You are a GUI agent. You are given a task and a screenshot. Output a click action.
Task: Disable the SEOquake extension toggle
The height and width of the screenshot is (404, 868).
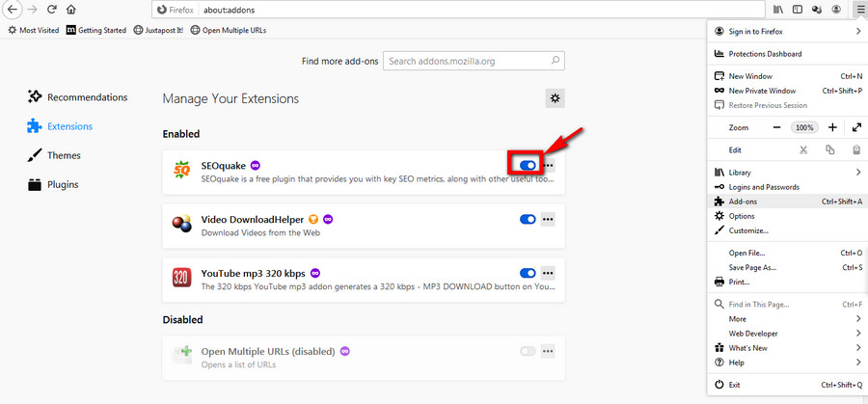(x=528, y=165)
